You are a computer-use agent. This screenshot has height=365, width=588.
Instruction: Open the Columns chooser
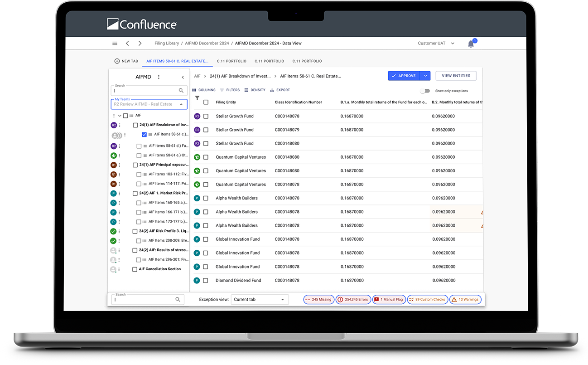204,90
